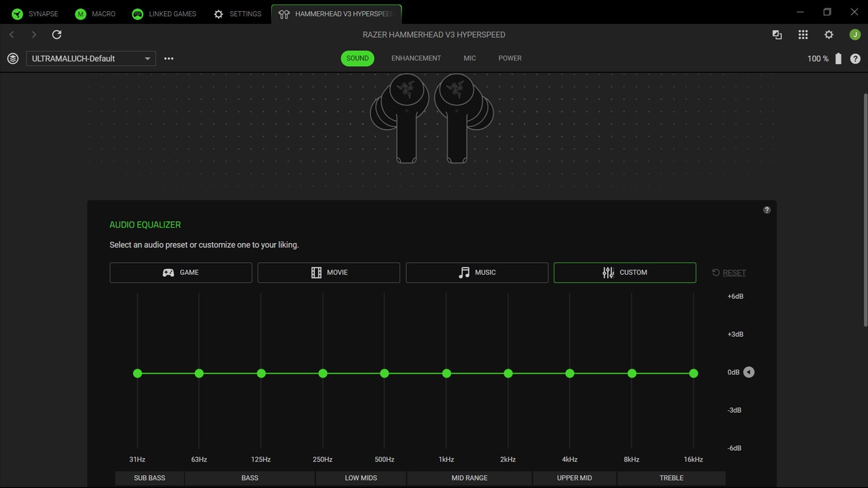Open the help question mark icon
The width and height of the screenshot is (868, 488).
point(855,59)
